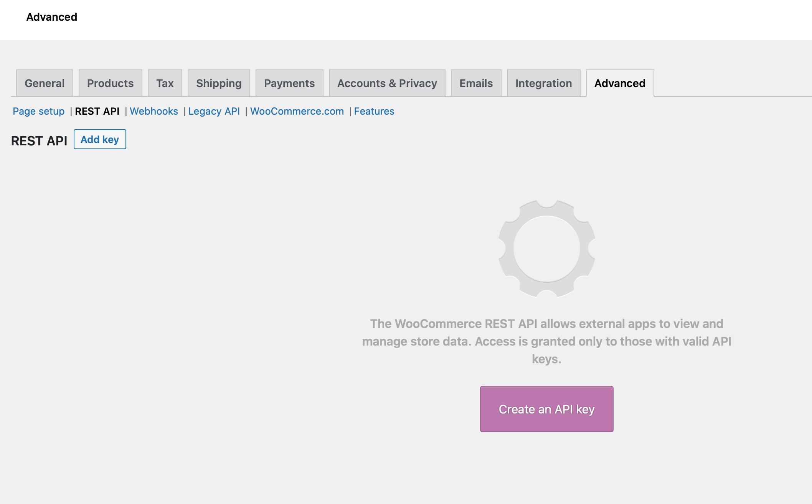The height and width of the screenshot is (504, 812).
Task: Go to the Webhooks section
Action: [x=154, y=111]
